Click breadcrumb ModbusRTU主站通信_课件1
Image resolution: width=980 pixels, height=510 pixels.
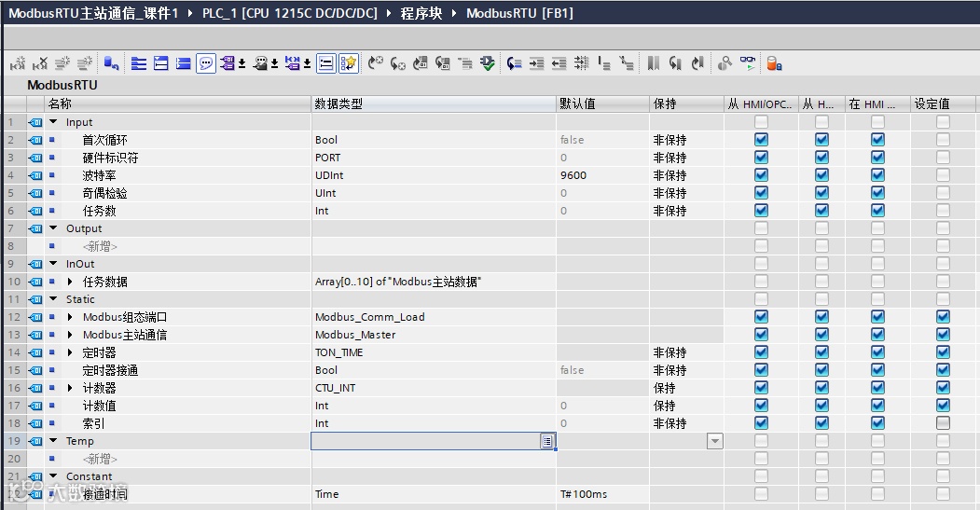pos(93,13)
